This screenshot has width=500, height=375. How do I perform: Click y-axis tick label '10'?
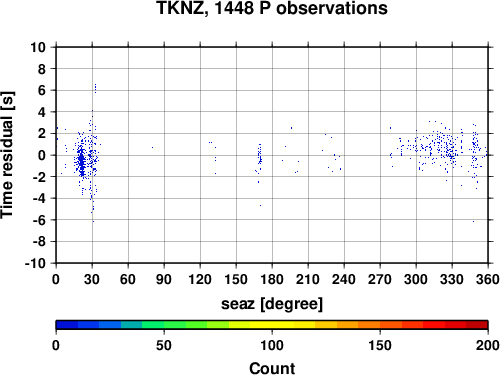(38, 47)
